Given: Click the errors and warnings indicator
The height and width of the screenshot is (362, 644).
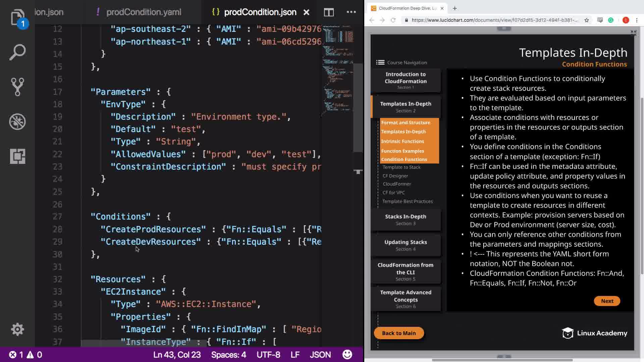Looking at the screenshot, I should pos(25,355).
